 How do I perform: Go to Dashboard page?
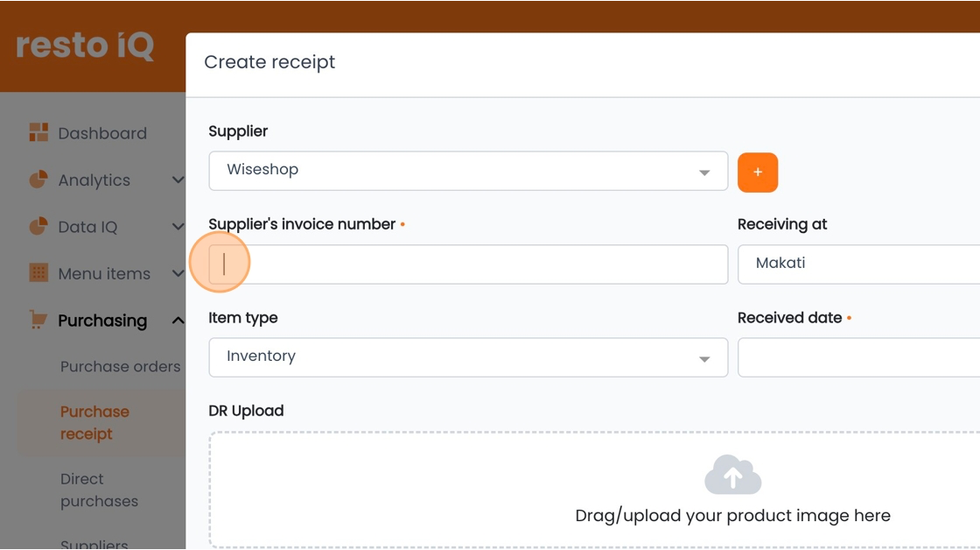tap(102, 133)
